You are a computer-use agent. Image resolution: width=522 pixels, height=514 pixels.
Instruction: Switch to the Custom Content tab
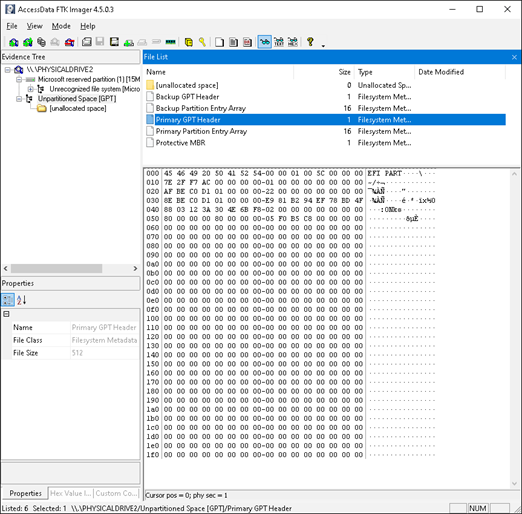116,493
